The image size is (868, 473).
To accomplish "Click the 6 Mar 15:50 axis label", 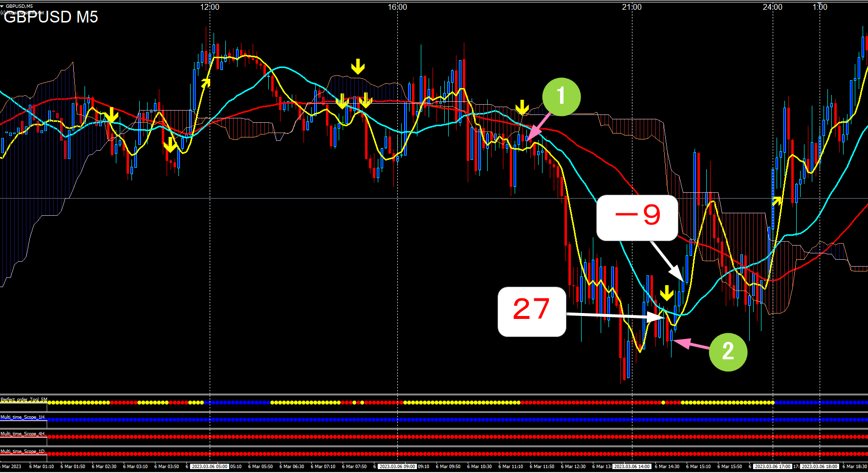I will (x=730, y=467).
